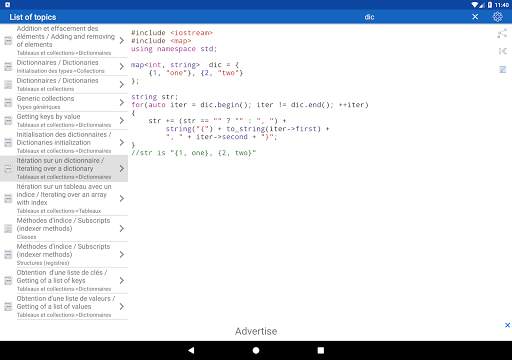This screenshot has width=512, height=360.
Task: Select 'Iterating over a dictionary' topic
Action: [64, 168]
